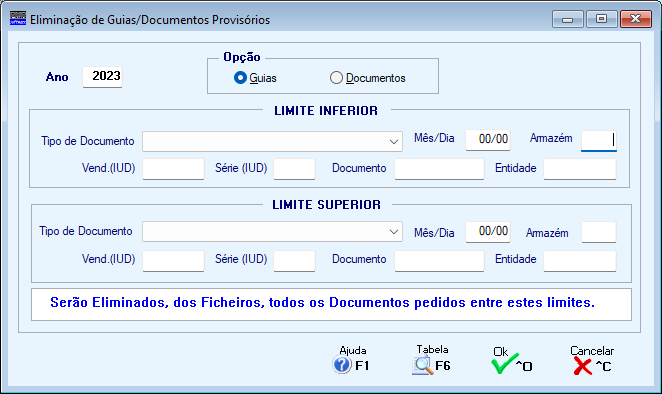Click Entidade field in Limite Inferior
The height and width of the screenshot is (394, 662).
pyautogui.click(x=580, y=169)
